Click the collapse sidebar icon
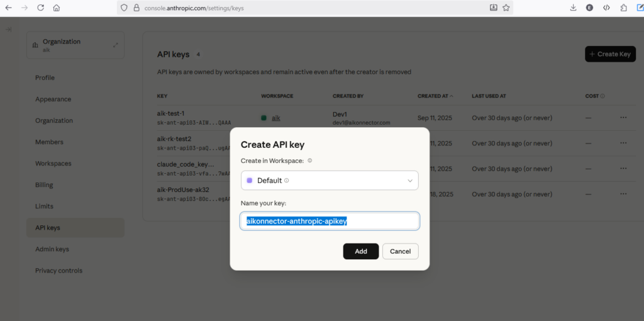Image resolution: width=644 pixels, height=321 pixels. 9,30
